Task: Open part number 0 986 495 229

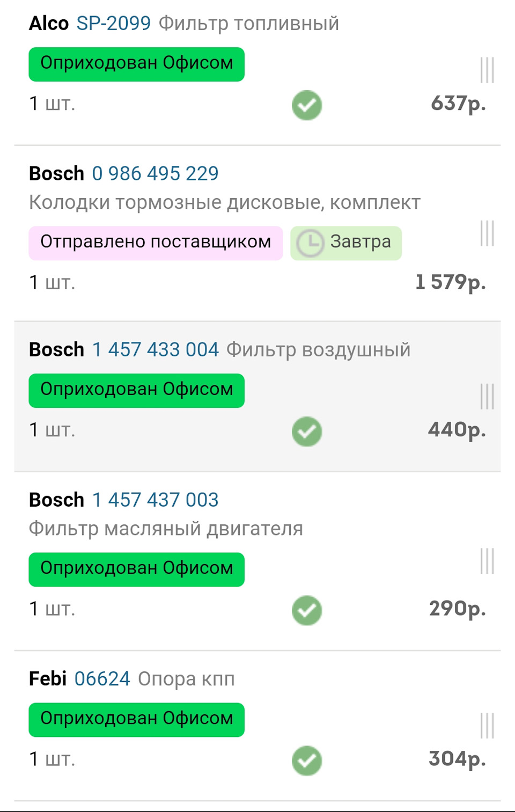Action: click(156, 174)
